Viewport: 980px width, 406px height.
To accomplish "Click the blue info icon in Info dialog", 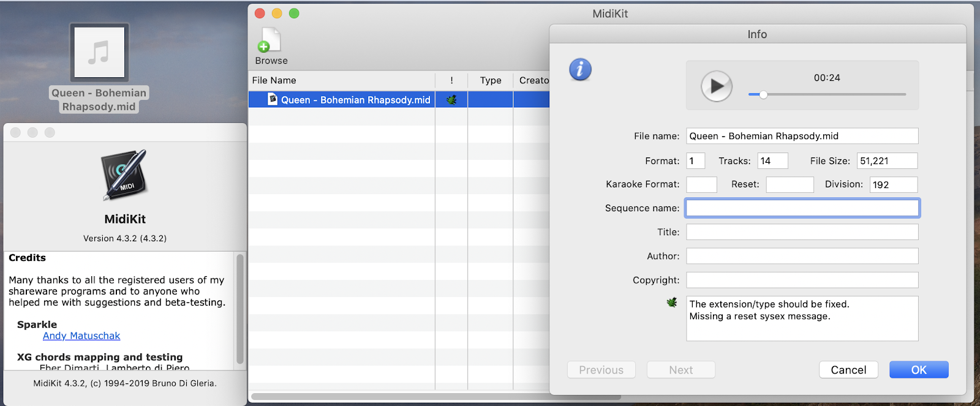I will pos(580,69).
